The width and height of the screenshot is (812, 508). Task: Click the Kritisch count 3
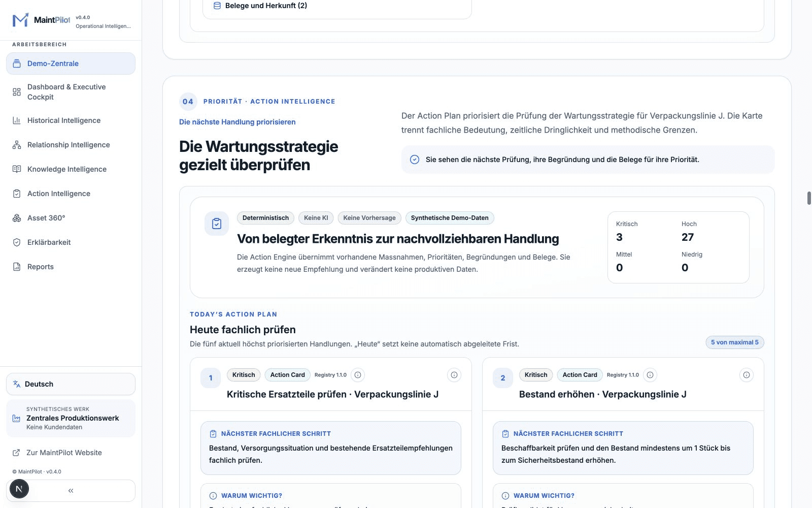(620, 237)
